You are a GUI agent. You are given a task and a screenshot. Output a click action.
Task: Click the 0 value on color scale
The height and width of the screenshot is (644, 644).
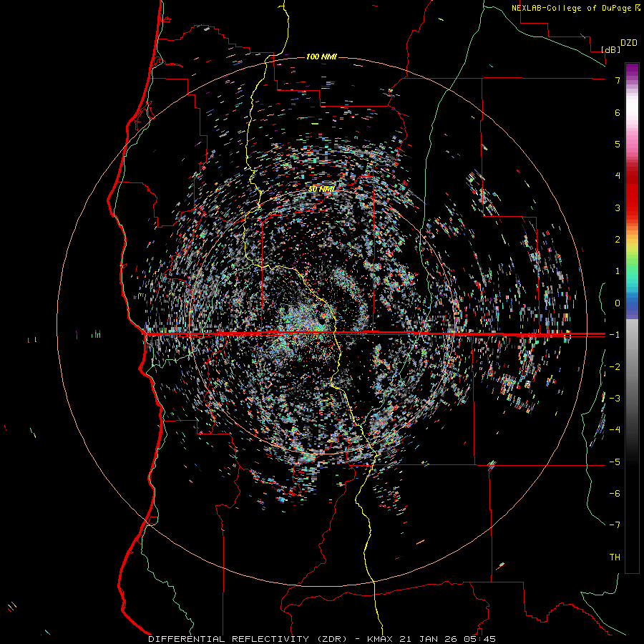pos(618,303)
